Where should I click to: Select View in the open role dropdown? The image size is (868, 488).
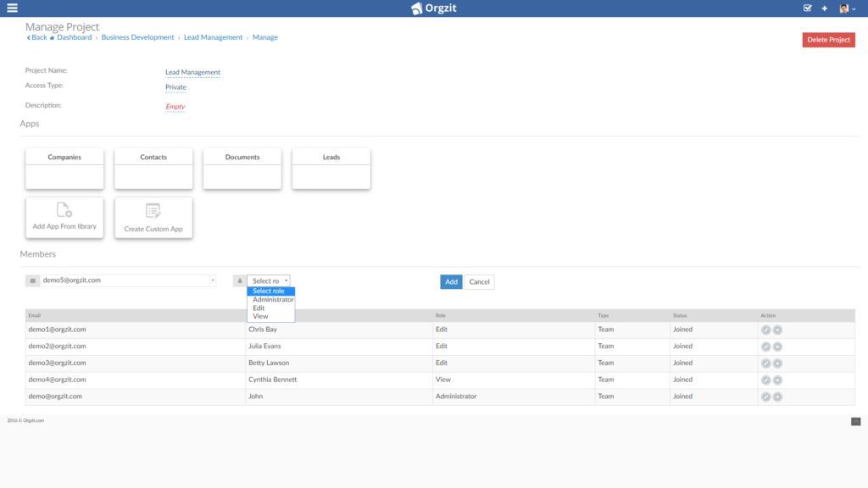click(x=263, y=315)
